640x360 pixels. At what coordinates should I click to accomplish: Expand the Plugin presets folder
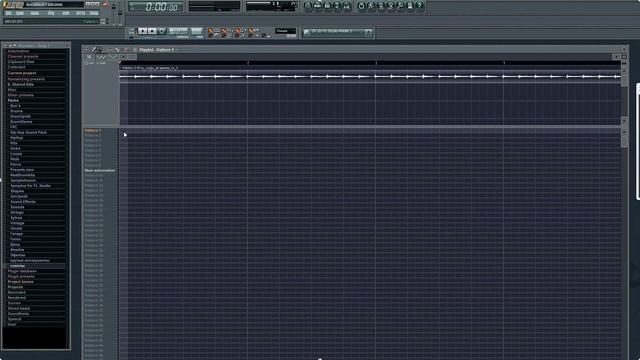click(21, 276)
